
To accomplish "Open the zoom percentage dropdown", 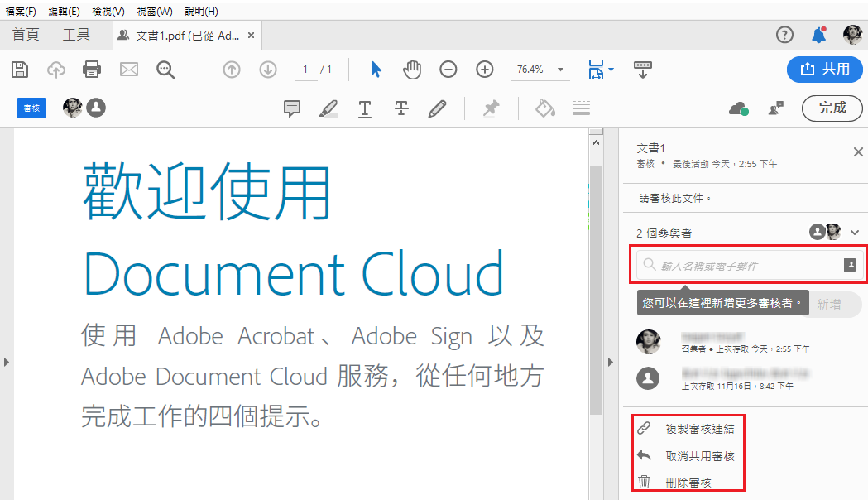I will click(560, 70).
